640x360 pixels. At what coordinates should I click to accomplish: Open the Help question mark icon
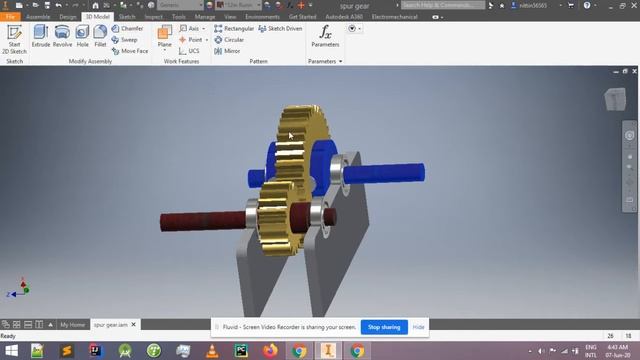click(587, 5)
